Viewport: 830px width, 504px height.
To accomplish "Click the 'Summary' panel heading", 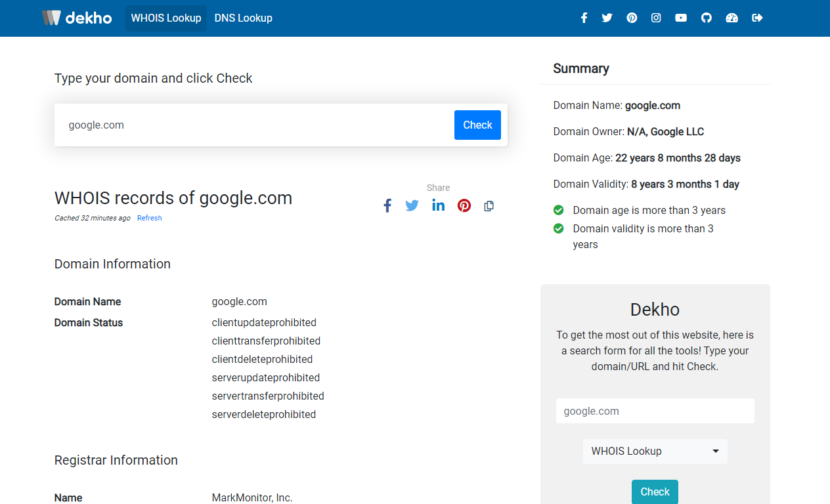I will [581, 68].
